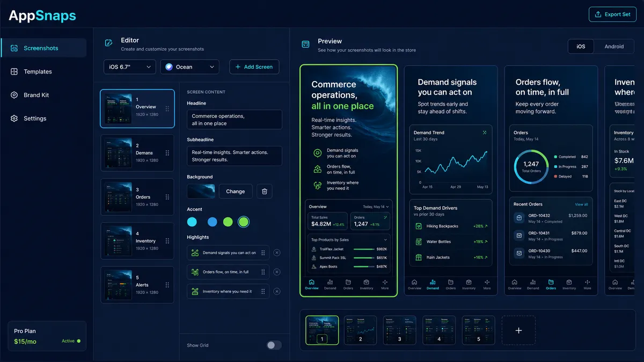Open the Screenshots section in sidebar
This screenshot has height=362, width=644.
[x=43, y=48]
